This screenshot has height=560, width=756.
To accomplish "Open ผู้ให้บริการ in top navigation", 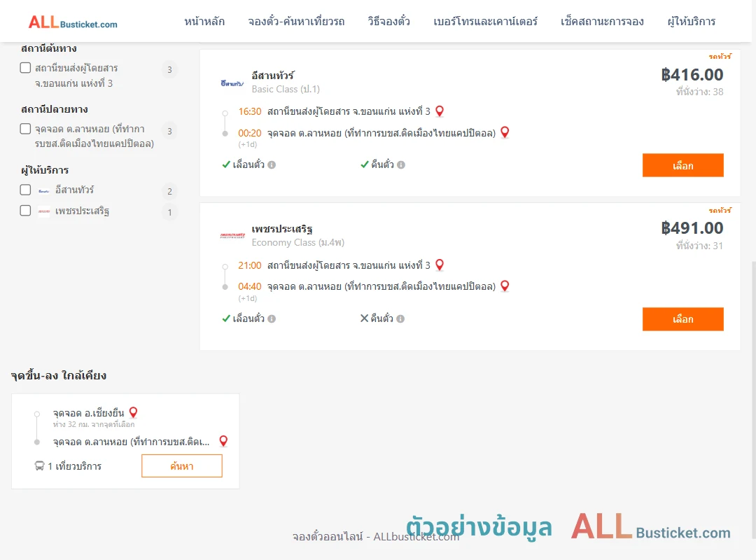I will pos(691,22).
